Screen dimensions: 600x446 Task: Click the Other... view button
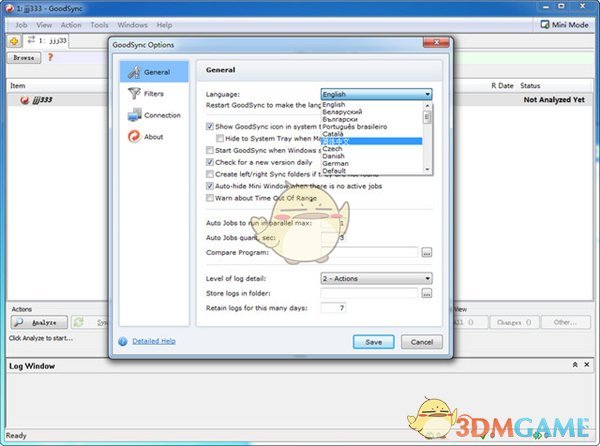565,322
